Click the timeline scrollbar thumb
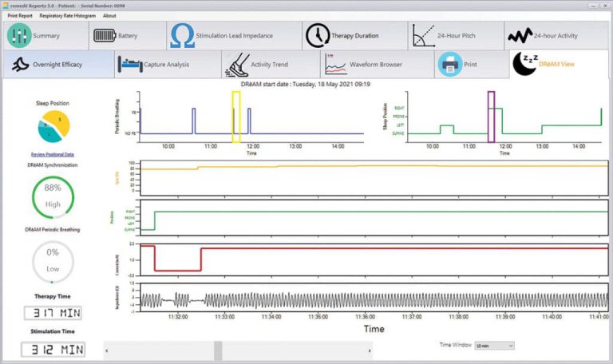613x364 pixels. click(218, 350)
